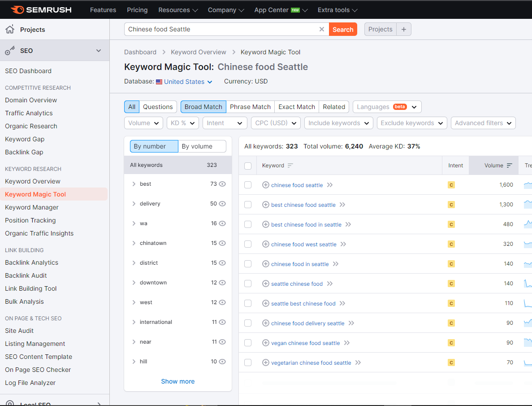The image size is (532, 406).
Task: Click trend sparkline for 'chinese food seattle'
Action: tap(528, 185)
